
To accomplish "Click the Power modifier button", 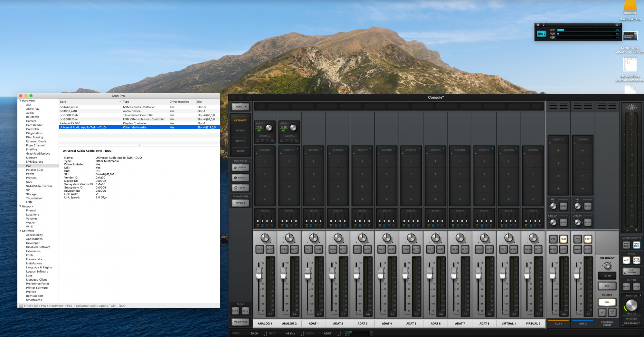I will 240,168.
